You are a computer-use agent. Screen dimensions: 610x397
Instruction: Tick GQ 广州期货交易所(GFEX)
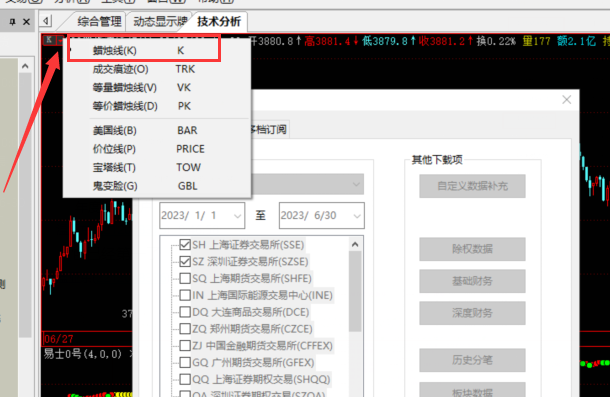pos(185,362)
